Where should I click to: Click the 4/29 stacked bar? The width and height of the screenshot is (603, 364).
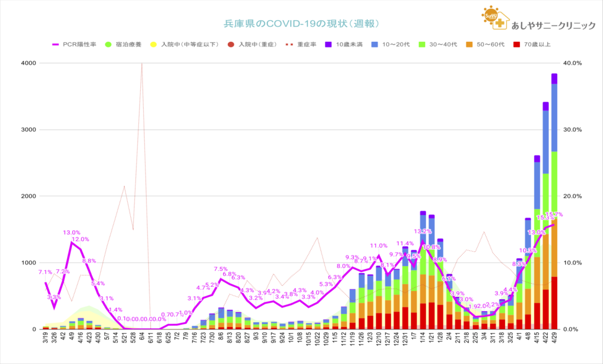(554, 236)
